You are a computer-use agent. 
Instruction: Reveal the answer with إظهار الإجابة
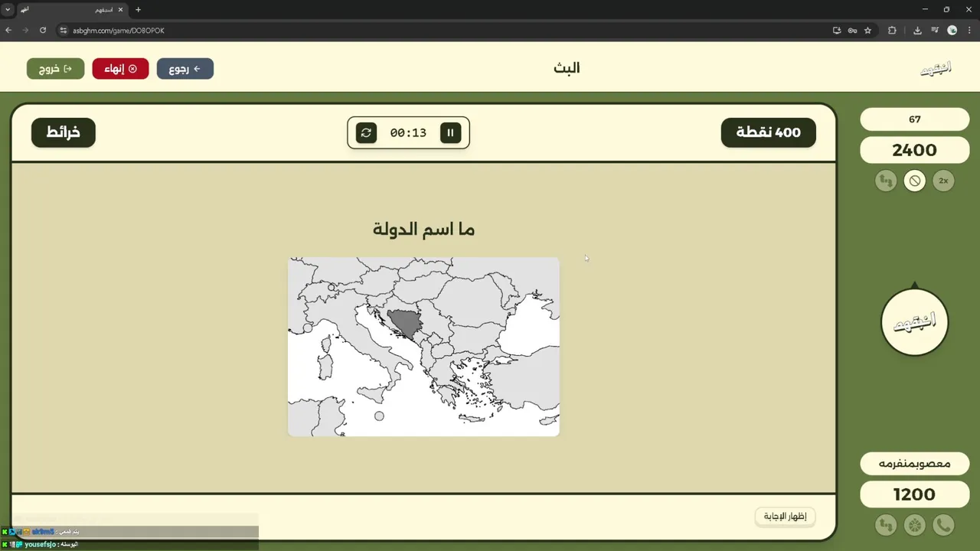coord(785,517)
